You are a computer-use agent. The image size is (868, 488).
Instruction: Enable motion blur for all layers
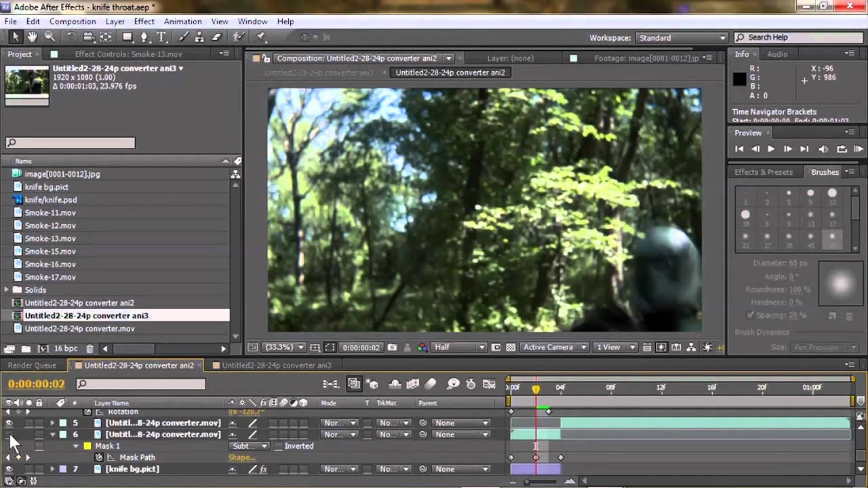point(431,384)
